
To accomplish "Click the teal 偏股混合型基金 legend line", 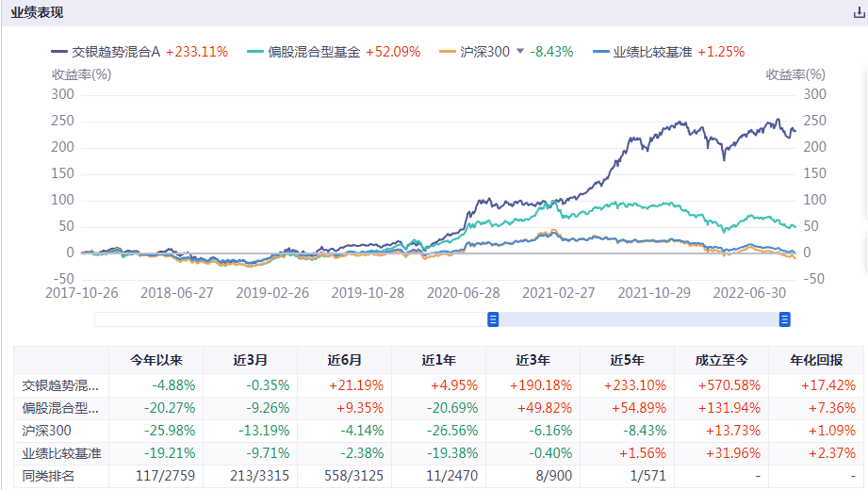I will (254, 53).
